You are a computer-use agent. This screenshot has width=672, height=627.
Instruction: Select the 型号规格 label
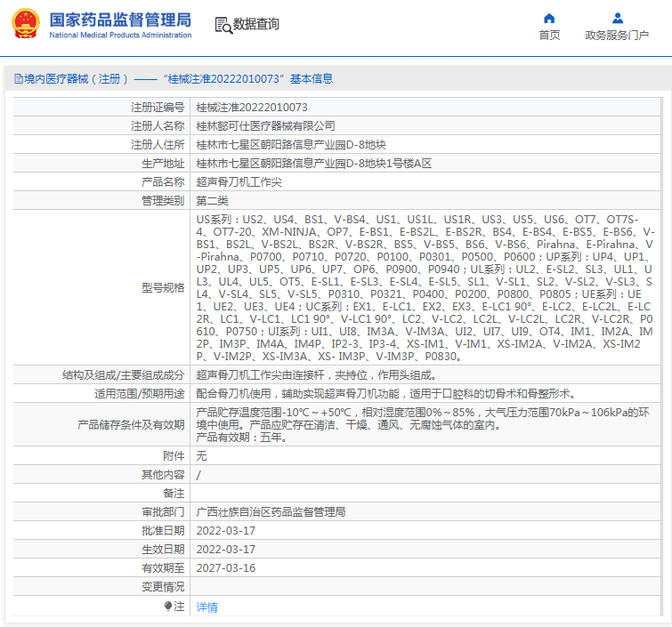tap(163, 288)
